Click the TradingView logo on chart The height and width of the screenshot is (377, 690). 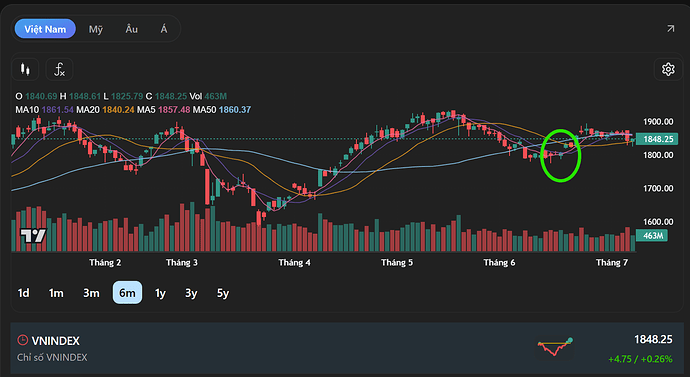click(33, 236)
